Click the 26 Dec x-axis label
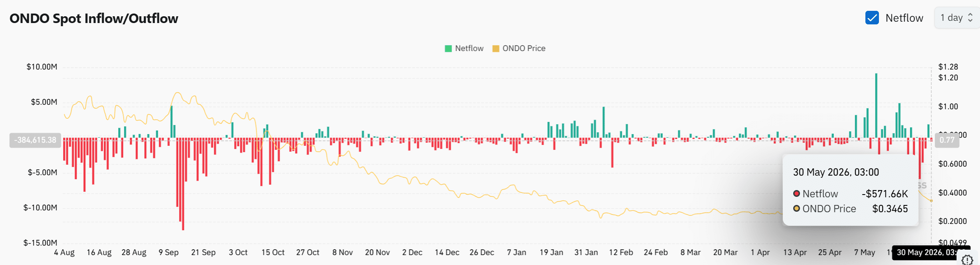The height and width of the screenshot is (265, 980). coord(482,252)
